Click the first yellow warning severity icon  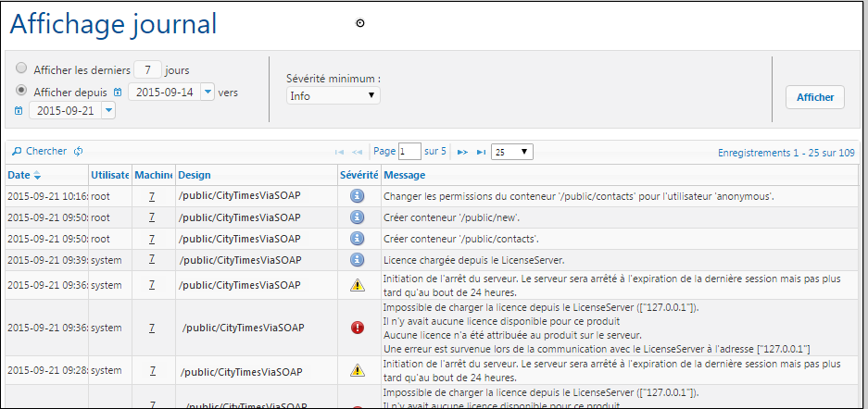(358, 285)
